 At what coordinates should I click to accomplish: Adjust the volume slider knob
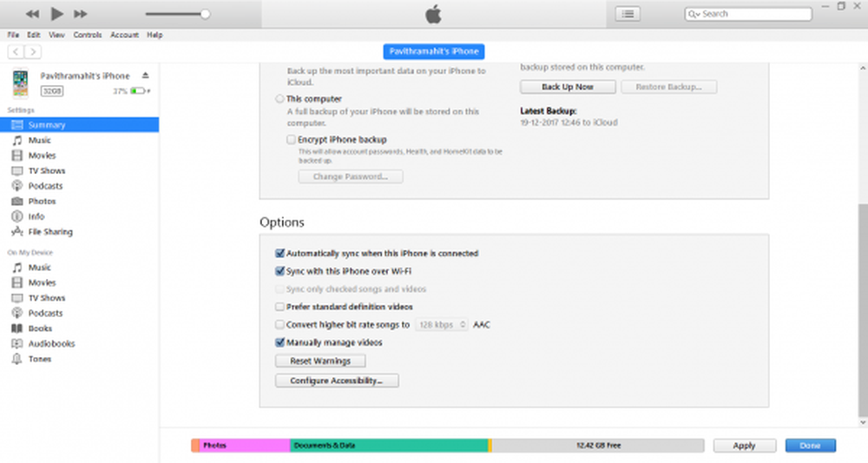(205, 14)
